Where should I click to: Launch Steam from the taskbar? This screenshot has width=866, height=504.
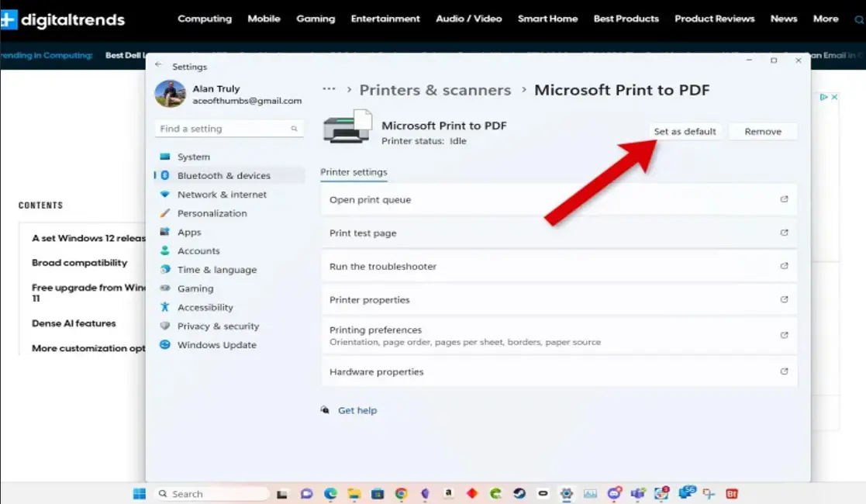[x=519, y=493]
